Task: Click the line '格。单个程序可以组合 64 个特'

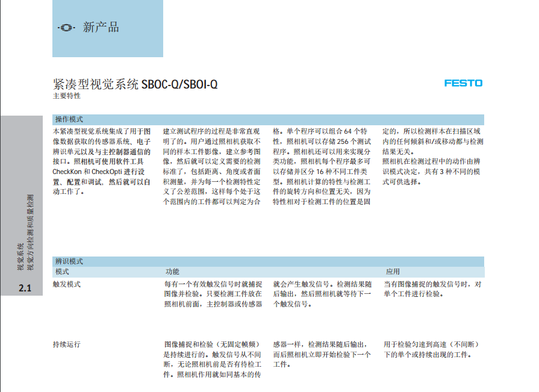Action: (x=320, y=131)
